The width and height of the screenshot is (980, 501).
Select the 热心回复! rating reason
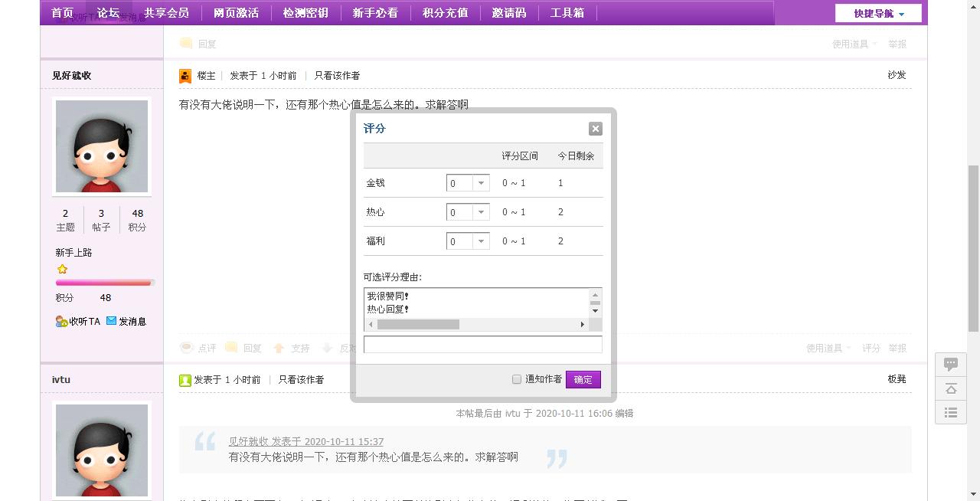click(388, 309)
